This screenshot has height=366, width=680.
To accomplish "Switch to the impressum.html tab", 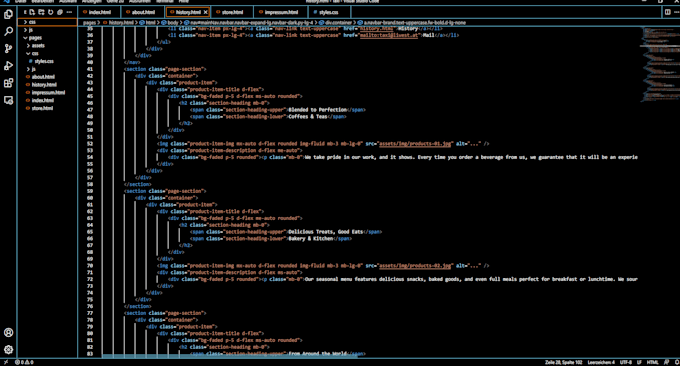I will pos(281,12).
